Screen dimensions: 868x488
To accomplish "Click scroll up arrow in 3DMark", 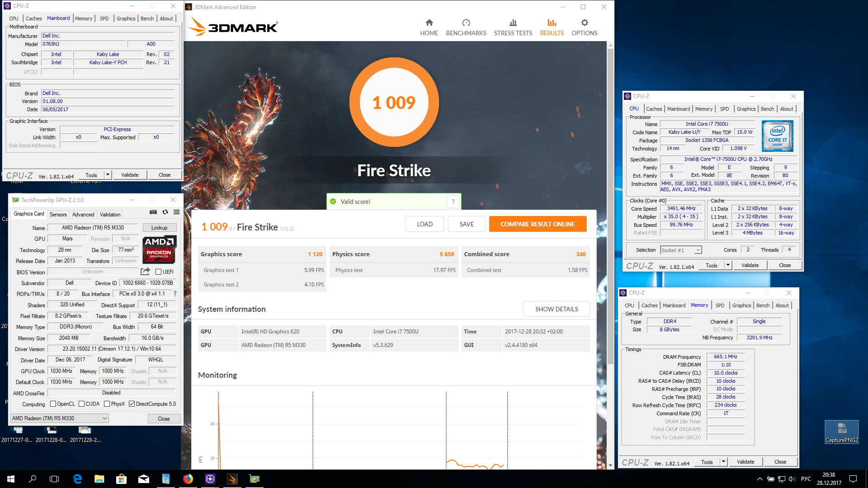I will (x=610, y=45).
